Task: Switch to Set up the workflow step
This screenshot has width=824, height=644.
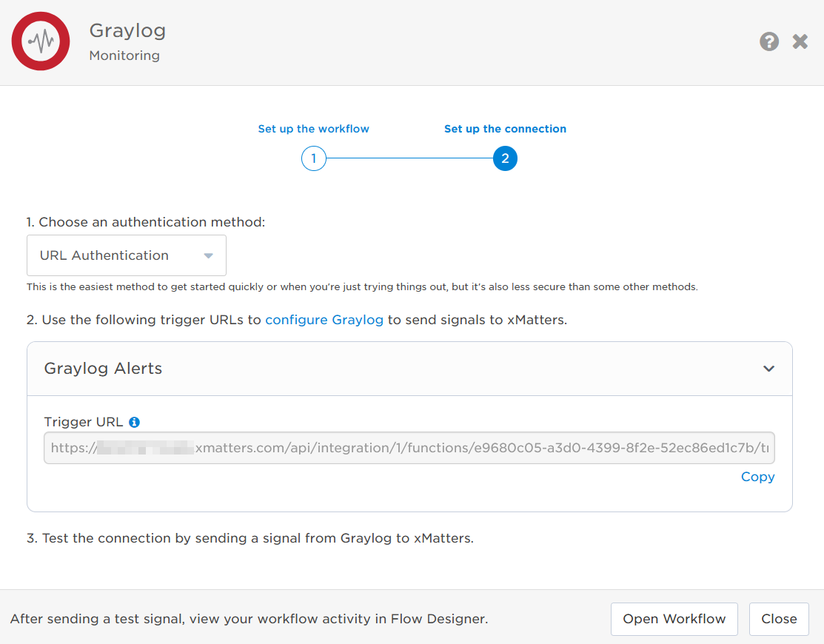Action: click(314, 129)
